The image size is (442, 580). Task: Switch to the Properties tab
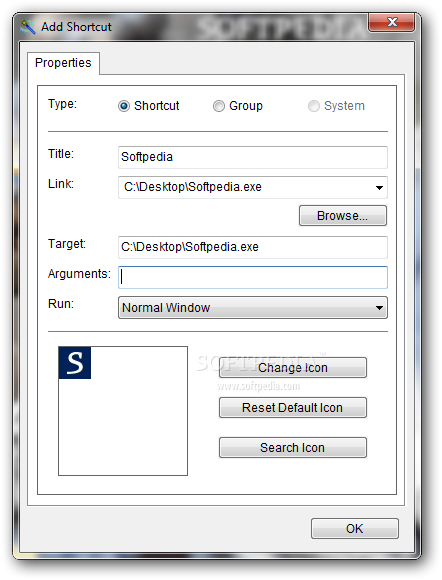[x=63, y=63]
